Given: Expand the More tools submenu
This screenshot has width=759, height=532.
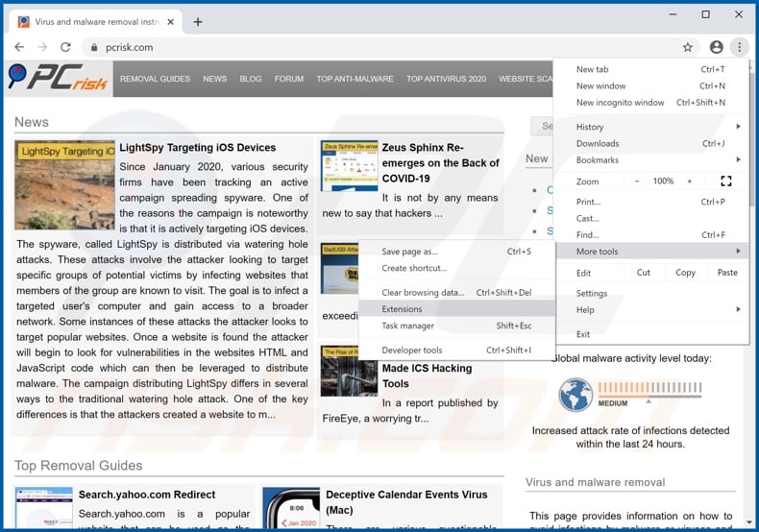Looking at the screenshot, I should tap(651, 252).
